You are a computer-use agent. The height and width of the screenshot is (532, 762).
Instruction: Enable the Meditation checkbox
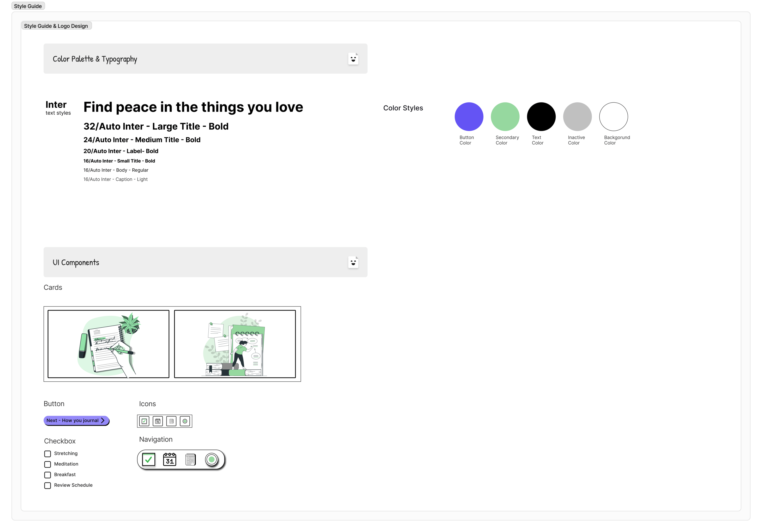click(47, 464)
